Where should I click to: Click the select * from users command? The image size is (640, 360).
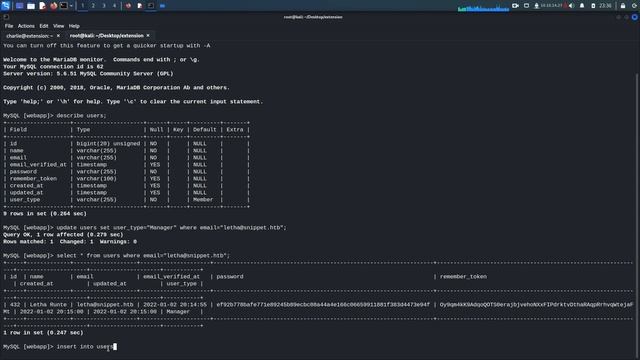click(x=143, y=256)
